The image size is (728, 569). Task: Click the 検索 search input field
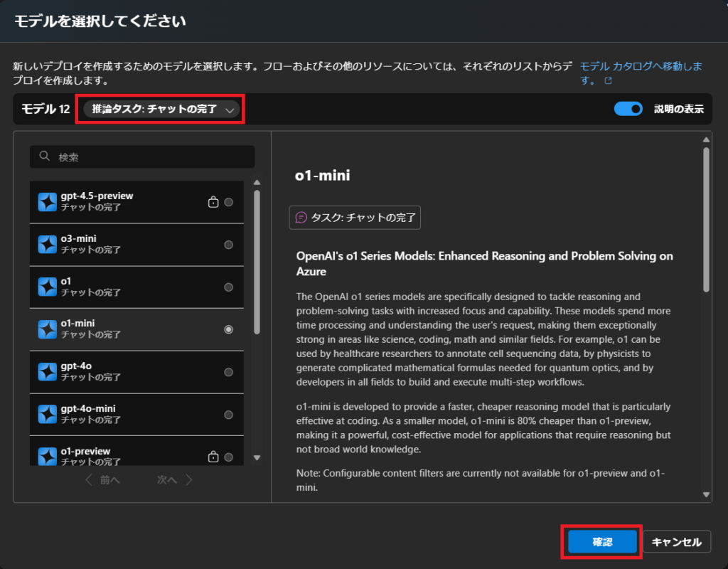coord(142,156)
